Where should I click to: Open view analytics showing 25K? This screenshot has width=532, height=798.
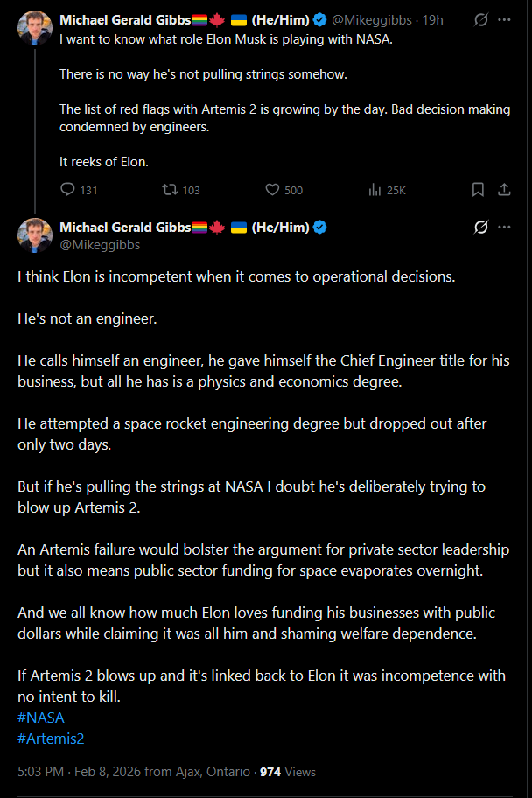coord(375,190)
